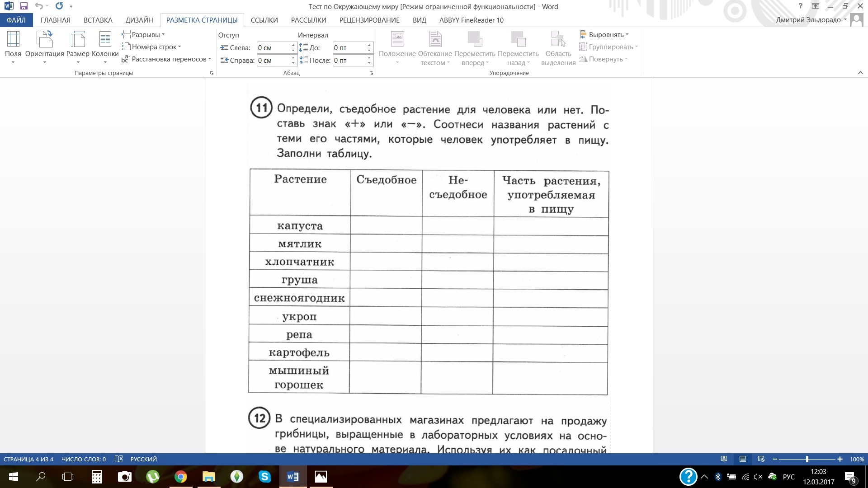
Task: Open File Explorer from the taskbar
Action: (209, 477)
